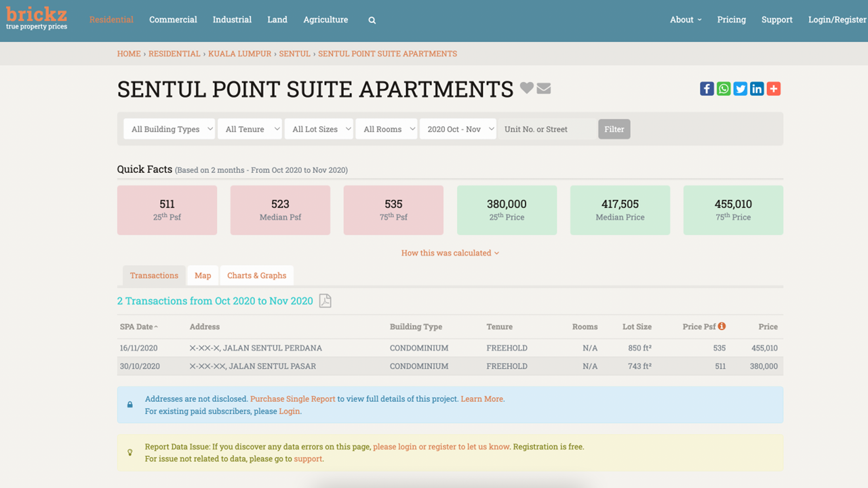Click the heart favorite icon beside title
868x488 pixels.
(x=527, y=88)
